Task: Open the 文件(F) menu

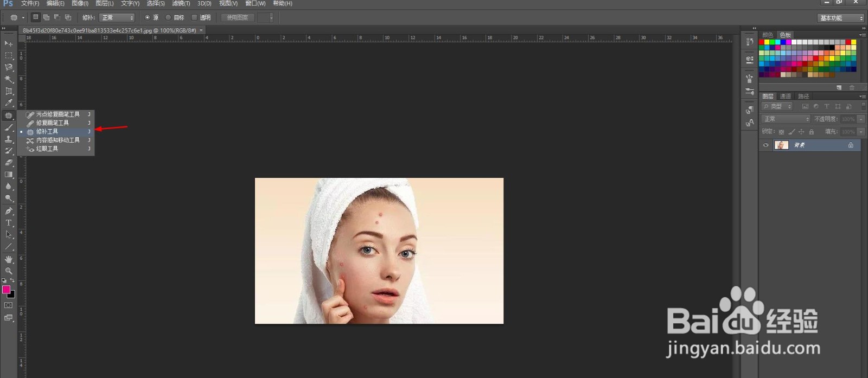Action: (30, 3)
